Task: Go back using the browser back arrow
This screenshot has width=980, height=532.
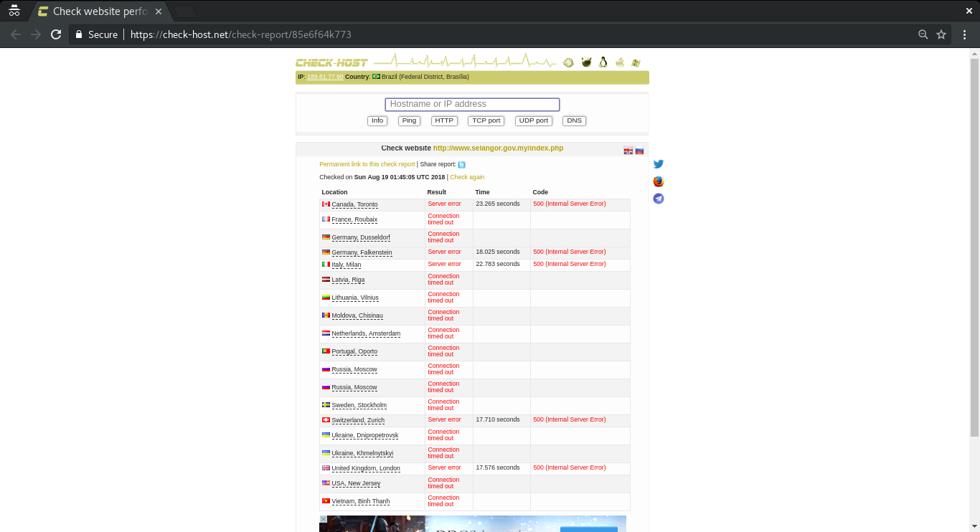Action: coord(16,34)
